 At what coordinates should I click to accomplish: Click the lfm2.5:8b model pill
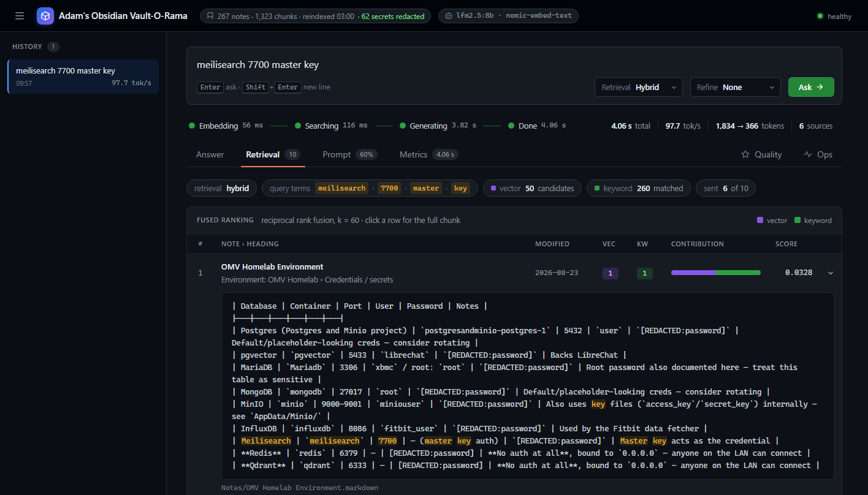point(508,16)
